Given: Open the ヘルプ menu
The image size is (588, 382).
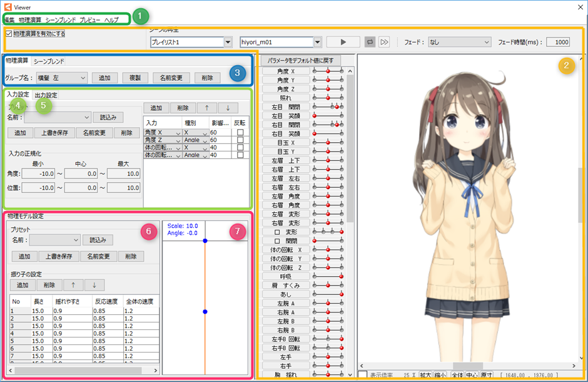Looking at the screenshot, I should [x=111, y=20].
